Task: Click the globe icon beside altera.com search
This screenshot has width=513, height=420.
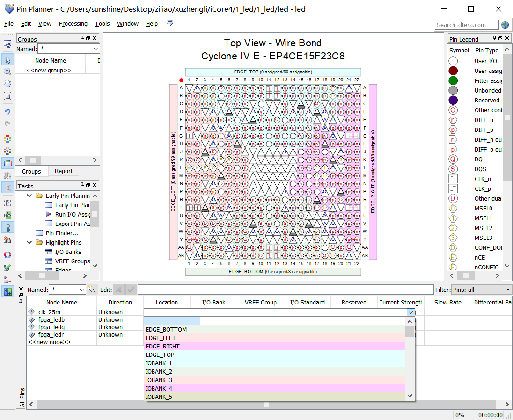Action: click(x=505, y=25)
